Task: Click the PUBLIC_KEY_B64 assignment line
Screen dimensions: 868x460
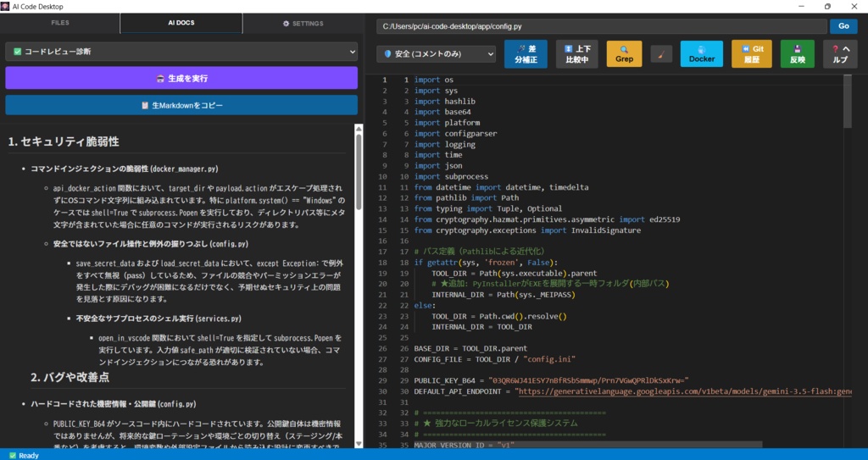Action: (551, 381)
